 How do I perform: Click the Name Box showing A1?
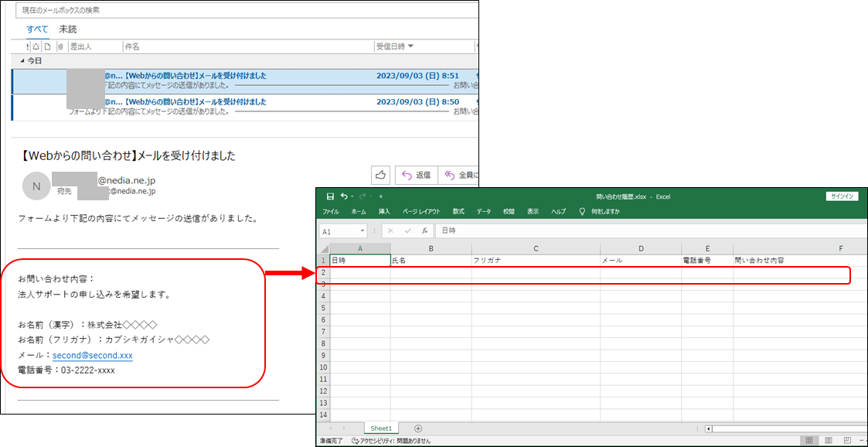(x=339, y=231)
